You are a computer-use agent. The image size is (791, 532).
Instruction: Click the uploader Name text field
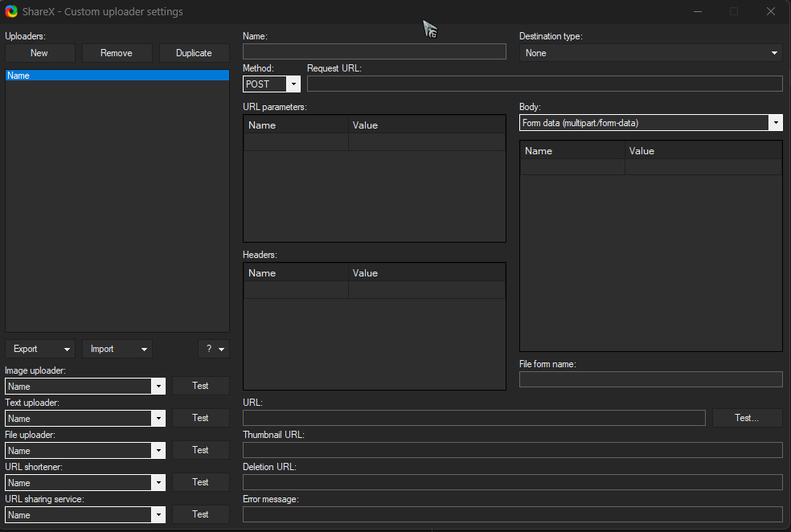[375, 52]
